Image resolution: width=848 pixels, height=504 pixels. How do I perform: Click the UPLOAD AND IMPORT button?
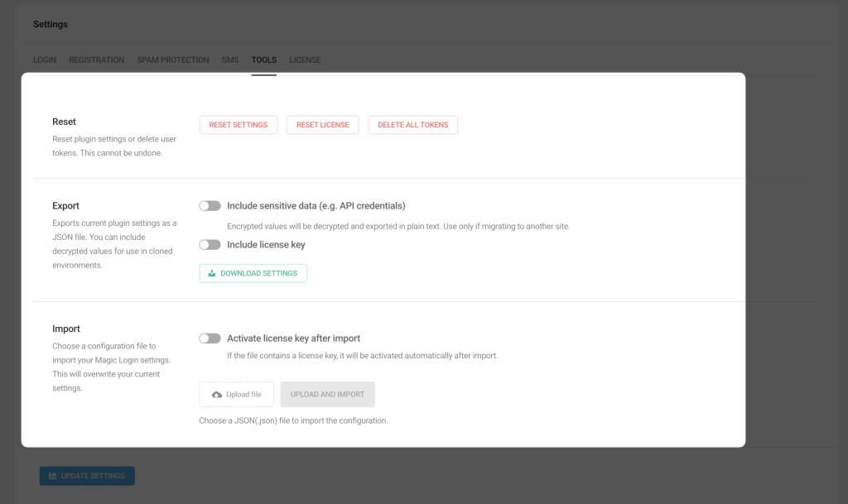[x=327, y=394]
